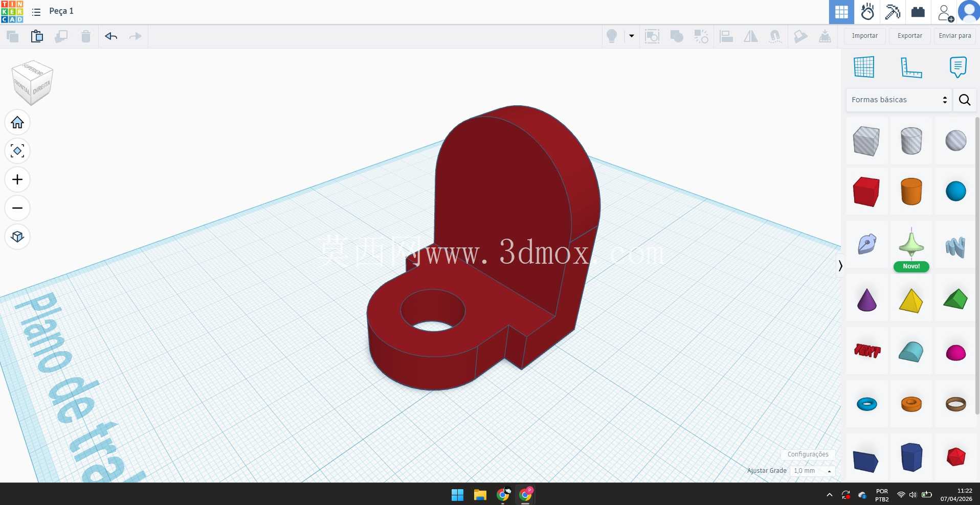The image size is (980, 505).
Task: Select the striped hole box shape
Action: pyautogui.click(x=866, y=141)
